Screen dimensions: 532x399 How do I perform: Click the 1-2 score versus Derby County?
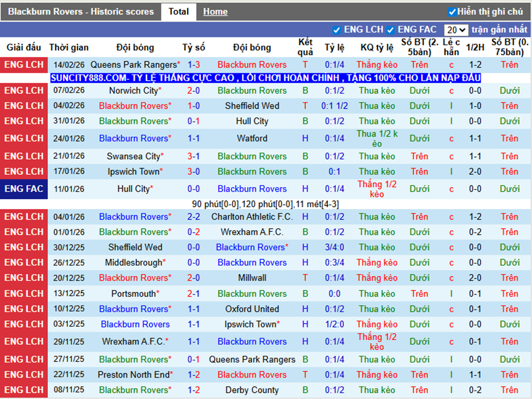coord(194,390)
